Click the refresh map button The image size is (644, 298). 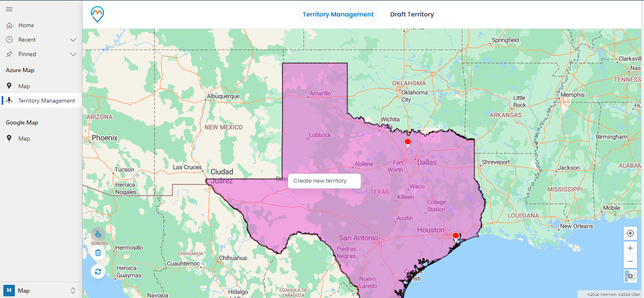pos(98,271)
